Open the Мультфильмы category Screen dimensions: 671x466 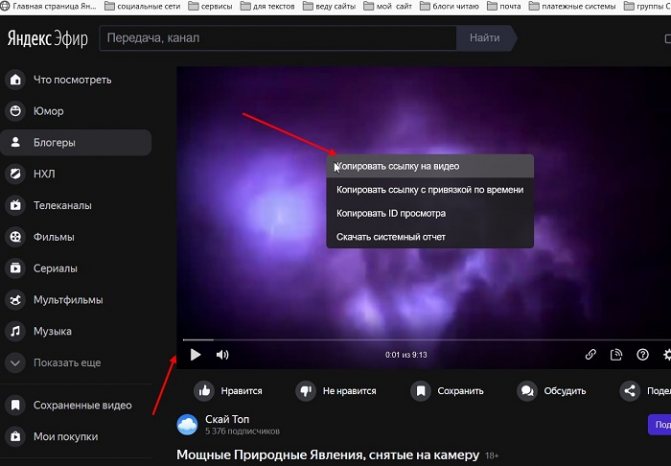(68, 300)
